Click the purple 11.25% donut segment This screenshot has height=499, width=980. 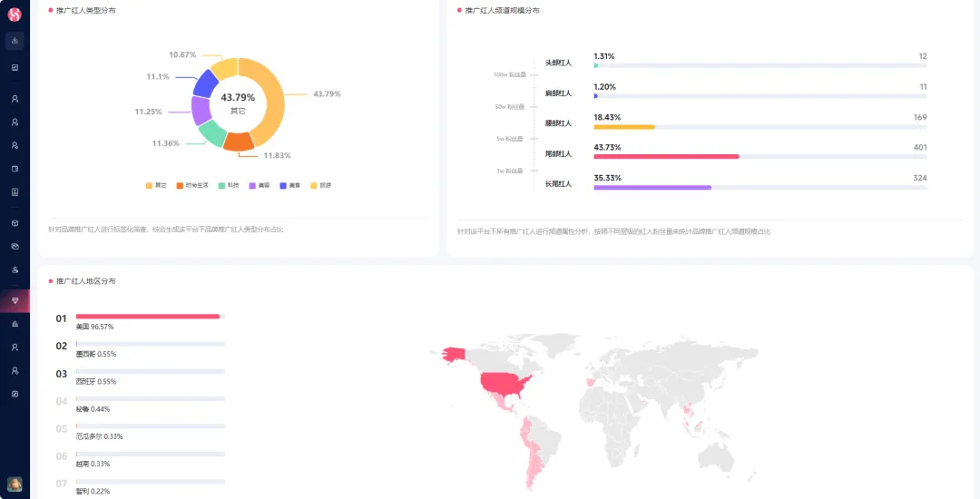(x=200, y=112)
